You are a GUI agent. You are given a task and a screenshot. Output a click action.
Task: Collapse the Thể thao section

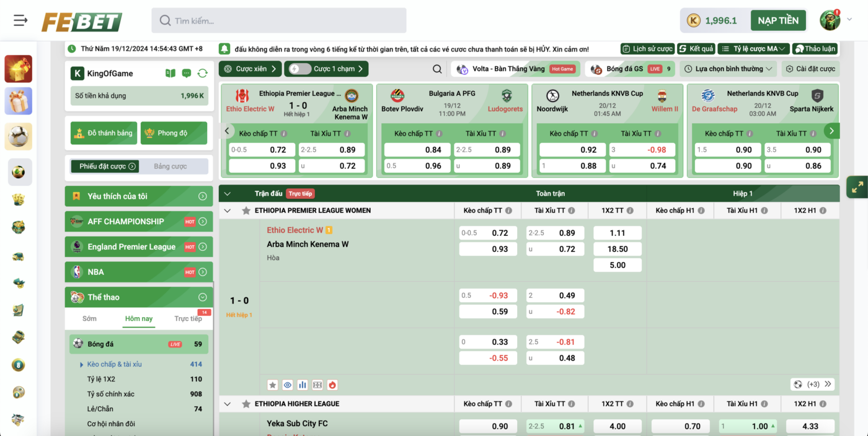[x=202, y=297]
